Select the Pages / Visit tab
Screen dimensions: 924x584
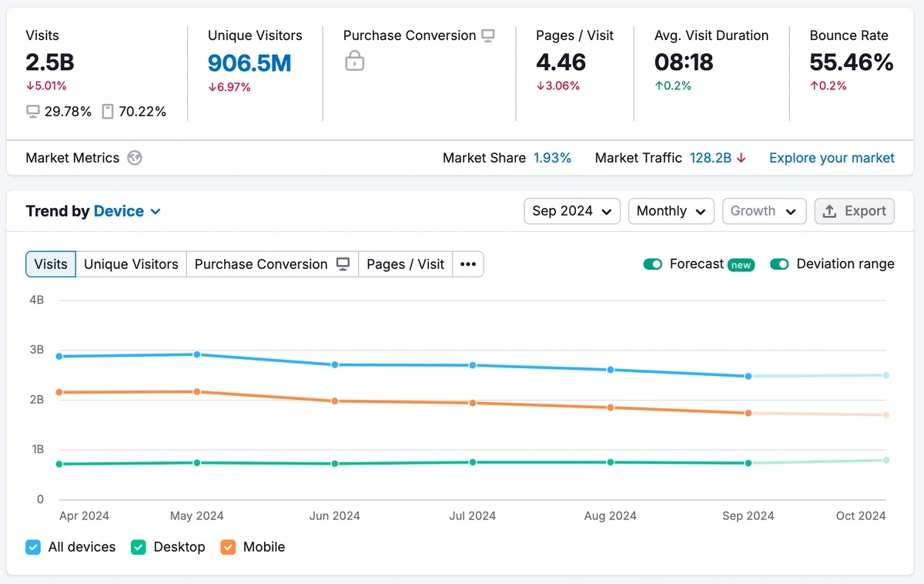pos(405,264)
